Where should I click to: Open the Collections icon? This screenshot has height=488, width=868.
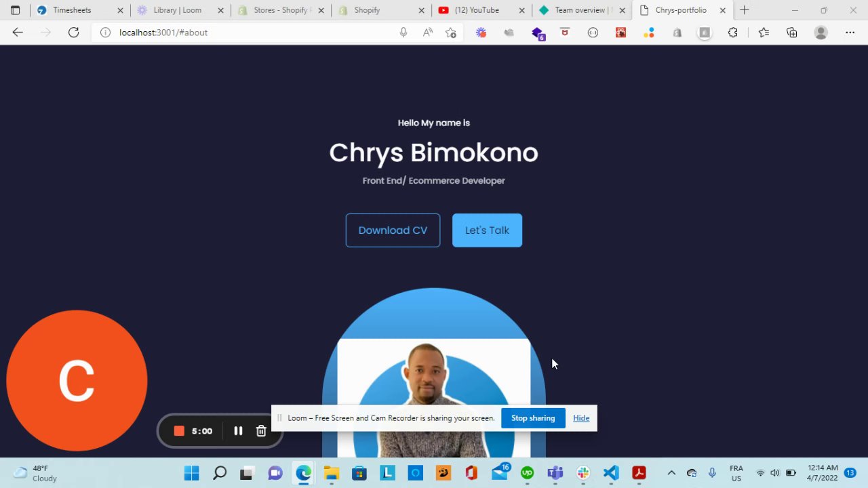tap(791, 33)
